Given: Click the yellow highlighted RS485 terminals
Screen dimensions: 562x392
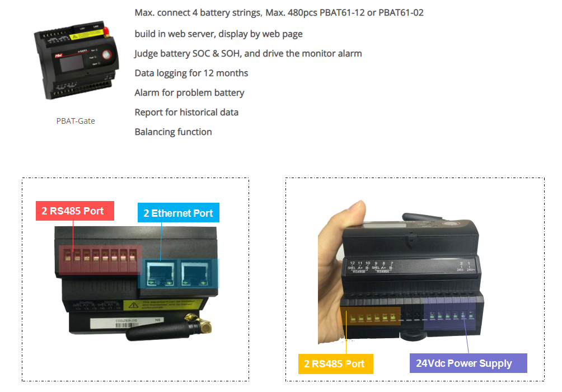Looking at the screenshot, I should tap(370, 316).
